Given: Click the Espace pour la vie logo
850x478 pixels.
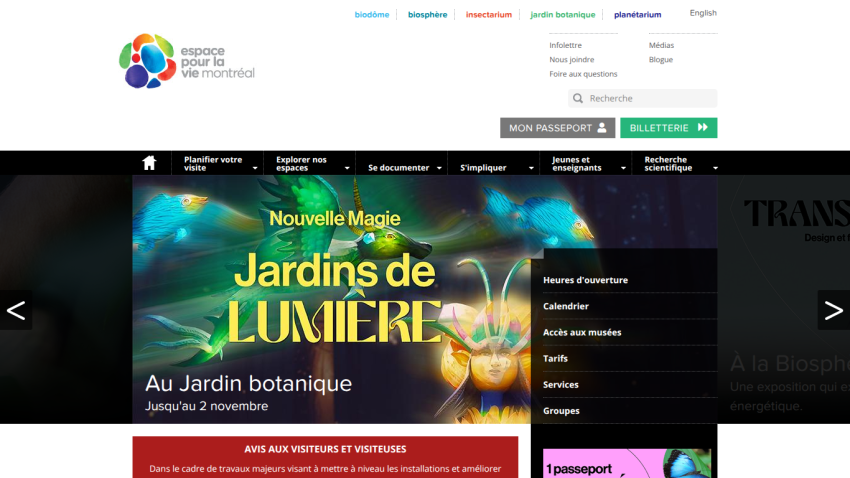Looking at the screenshot, I should coord(187,61).
